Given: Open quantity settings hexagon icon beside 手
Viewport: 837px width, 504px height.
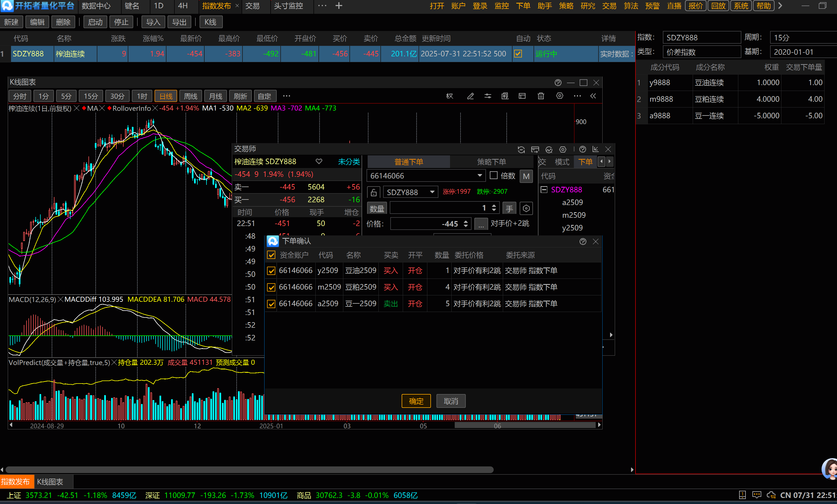Looking at the screenshot, I should coord(526,208).
